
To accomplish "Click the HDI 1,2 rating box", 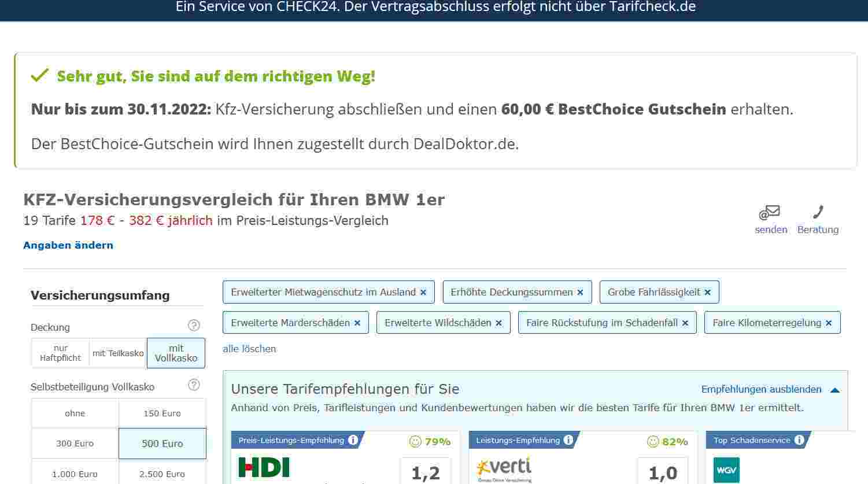I will [x=425, y=471].
